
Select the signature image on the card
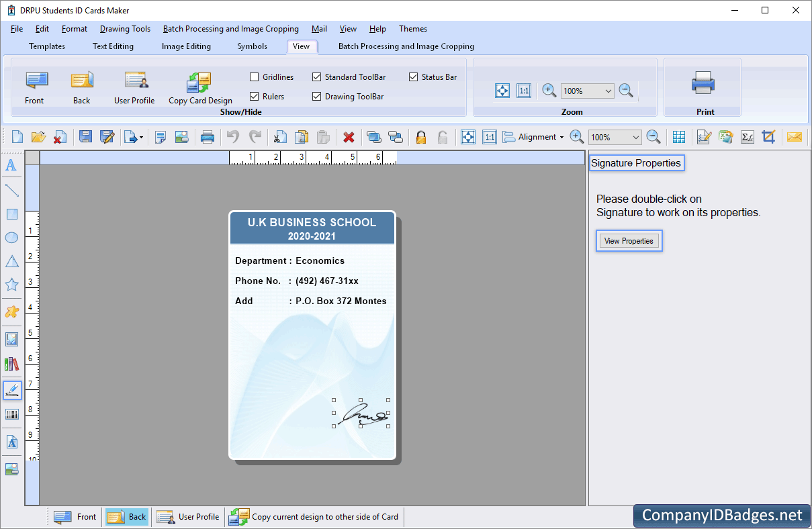361,415
